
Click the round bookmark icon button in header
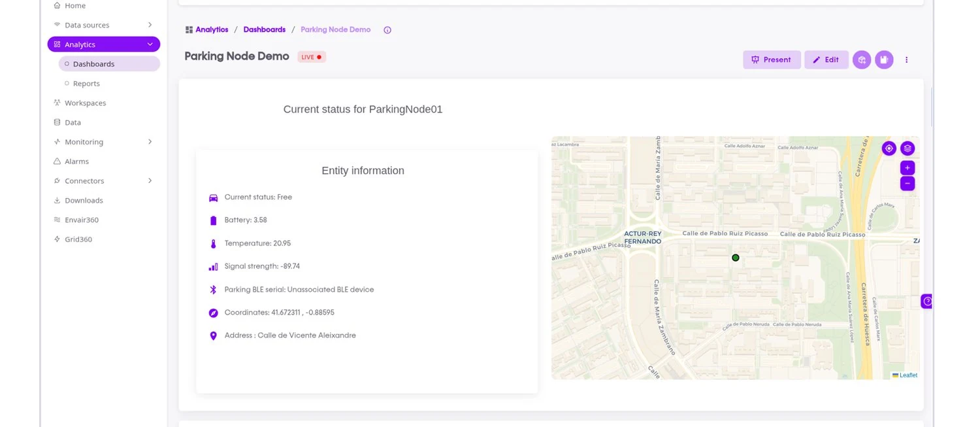pos(884,60)
